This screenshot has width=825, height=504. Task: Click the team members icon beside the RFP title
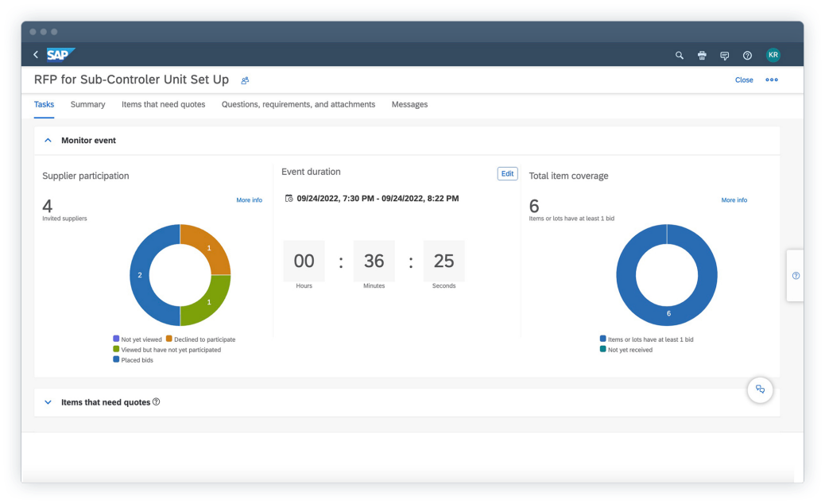pos(245,80)
